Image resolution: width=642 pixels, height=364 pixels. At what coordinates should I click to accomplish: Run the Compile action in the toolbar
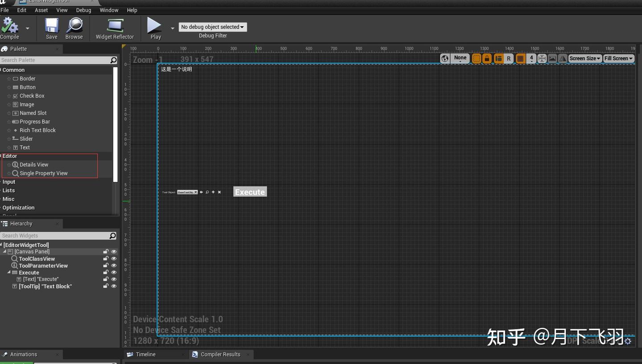tap(9, 27)
